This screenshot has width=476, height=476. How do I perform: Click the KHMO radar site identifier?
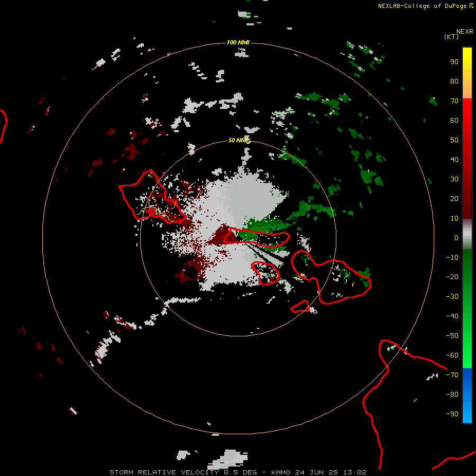pyautogui.click(x=281, y=472)
